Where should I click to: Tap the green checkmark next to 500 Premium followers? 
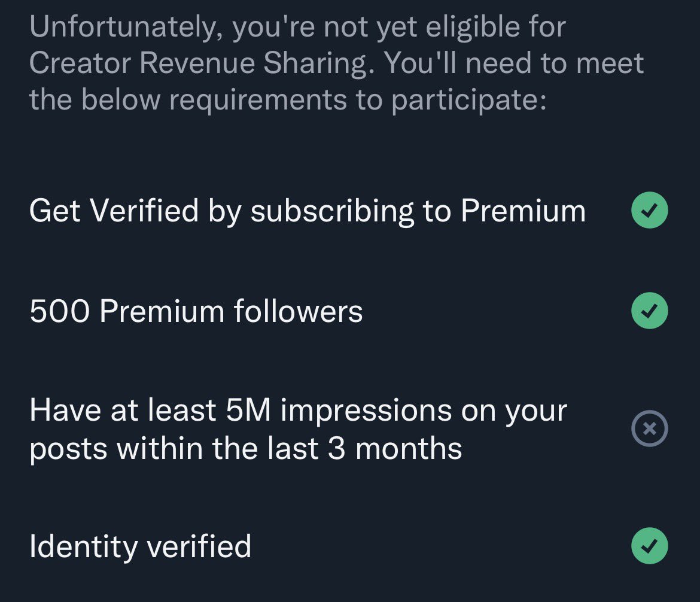pyautogui.click(x=650, y=311)
